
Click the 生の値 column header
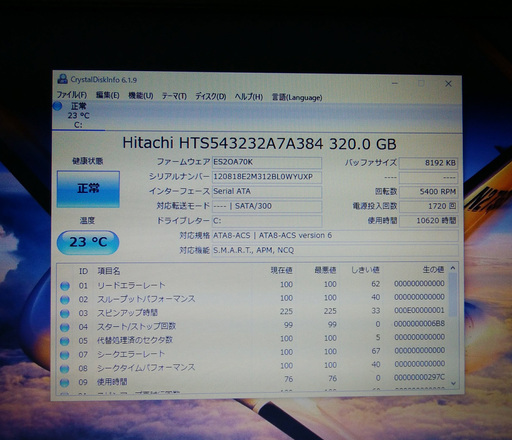pos(433,269)
